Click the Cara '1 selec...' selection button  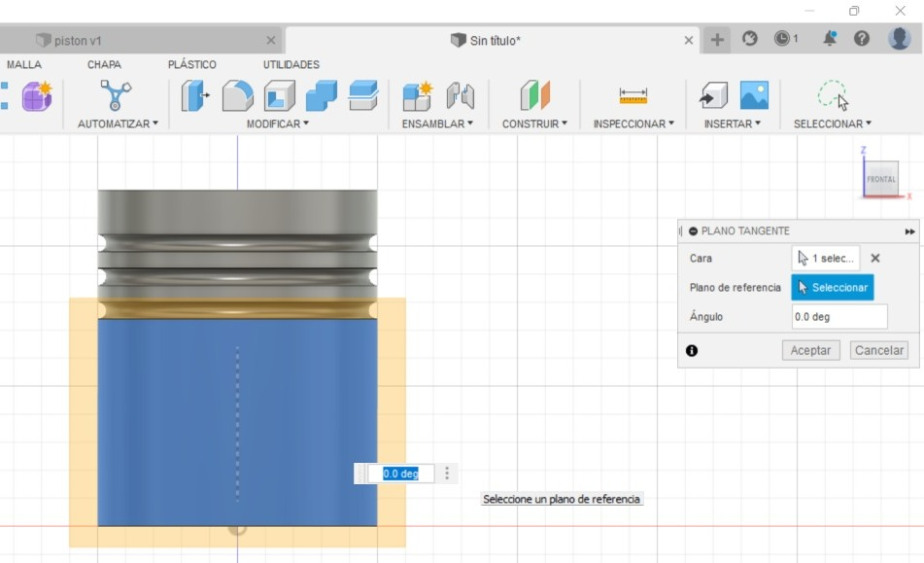pos(826,259)
